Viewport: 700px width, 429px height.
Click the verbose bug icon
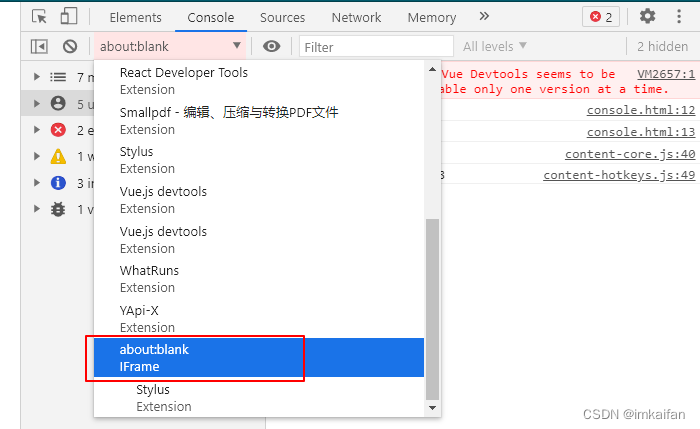(58, 209)
